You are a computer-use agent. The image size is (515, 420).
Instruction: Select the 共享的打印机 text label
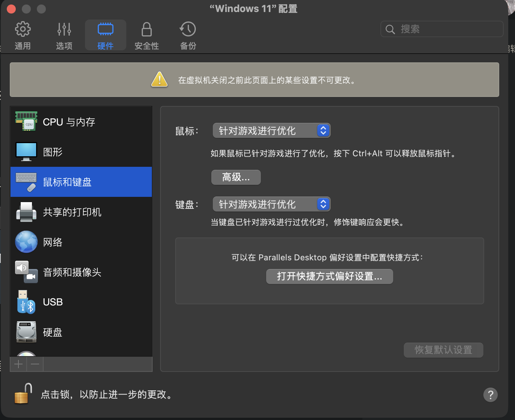click(72, 212)
